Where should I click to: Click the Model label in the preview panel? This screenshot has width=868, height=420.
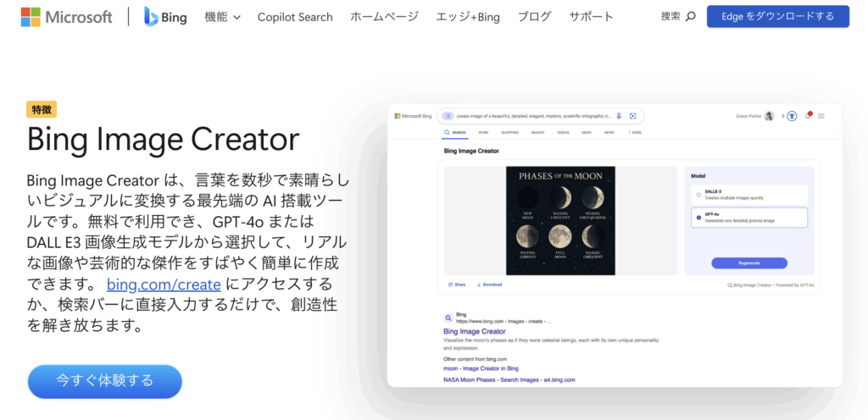(x=698, y=176)
